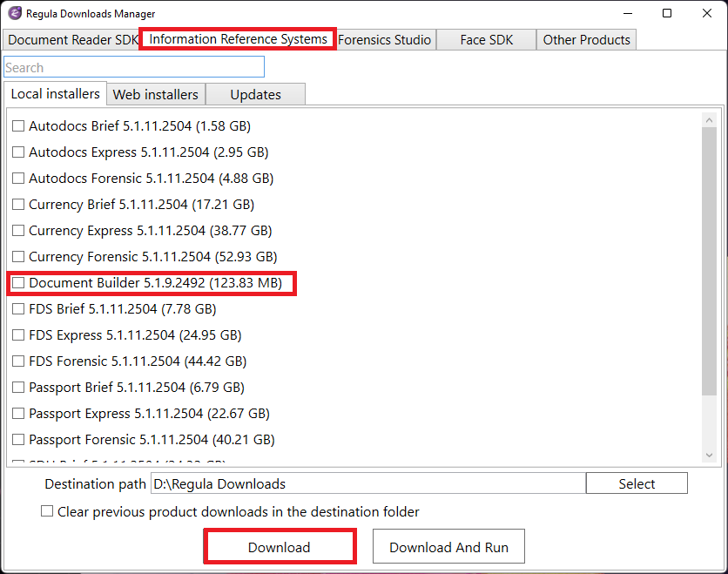This screenshot has width=728, height=574.
Task: Click "Passport Forensic 5.1.11.2504 (40.21 GB)" text
Action: tap(152, 439)
